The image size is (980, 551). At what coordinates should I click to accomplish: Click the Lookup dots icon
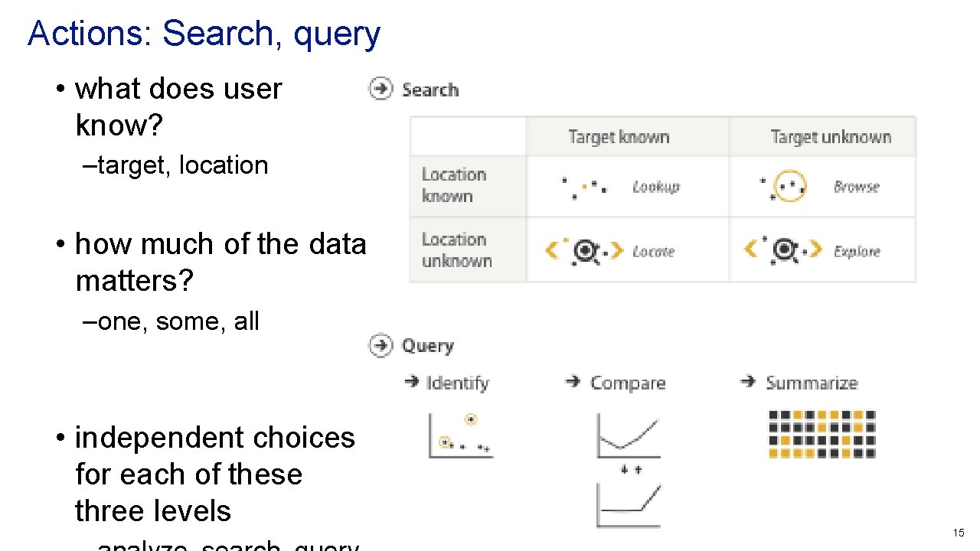click(584, 187)
